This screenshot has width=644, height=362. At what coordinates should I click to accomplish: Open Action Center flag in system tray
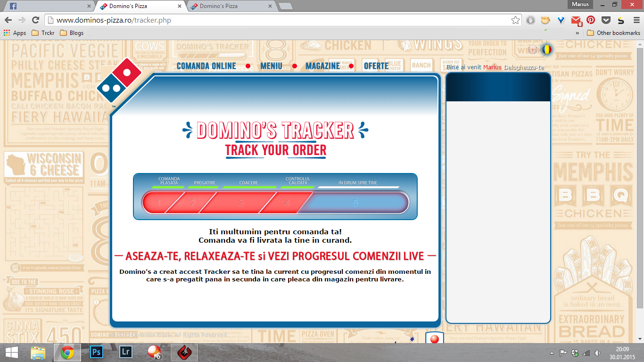tap(563, 353)
